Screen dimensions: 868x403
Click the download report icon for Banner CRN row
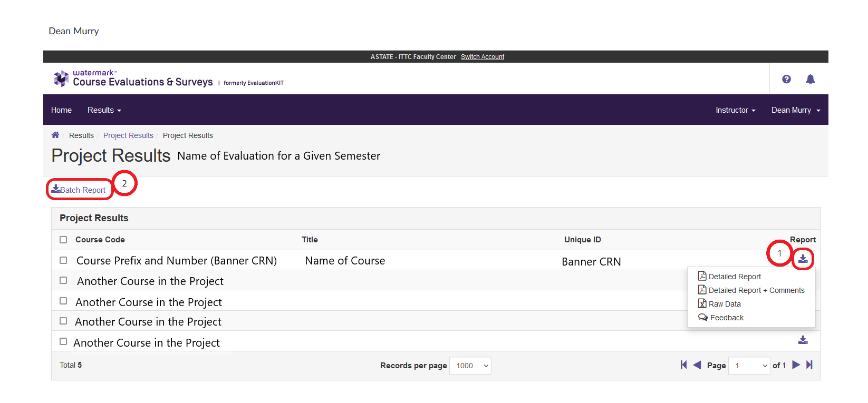[803, 259]
